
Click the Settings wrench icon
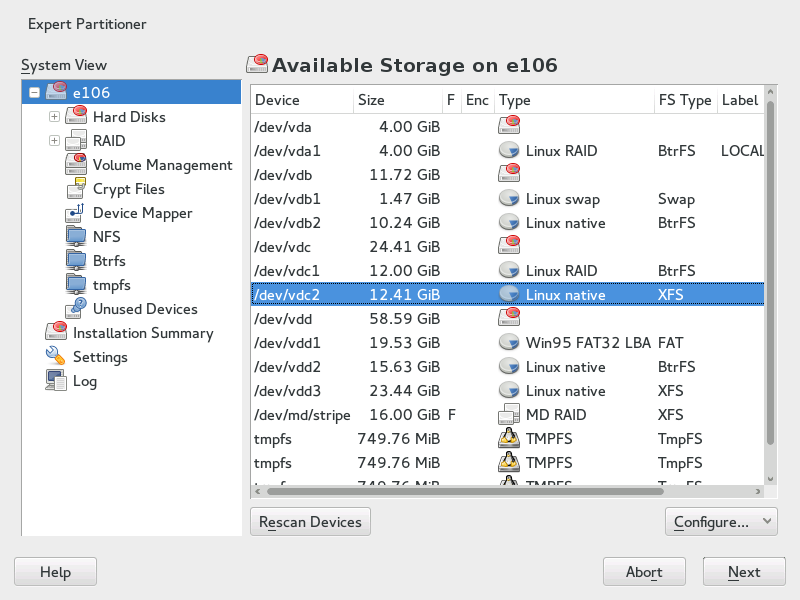[56, 357]
